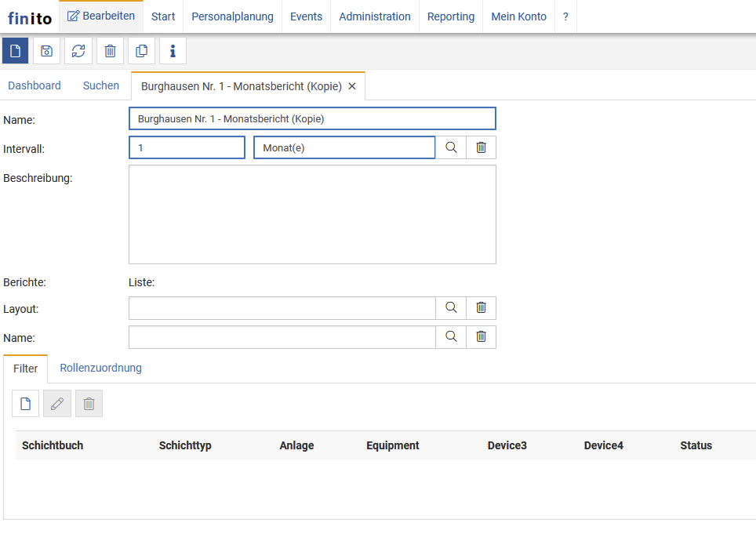Refresh using the circular arrows icon
Image resolution: width=756 pixels, height=552 pixels.
coord(78,51)
